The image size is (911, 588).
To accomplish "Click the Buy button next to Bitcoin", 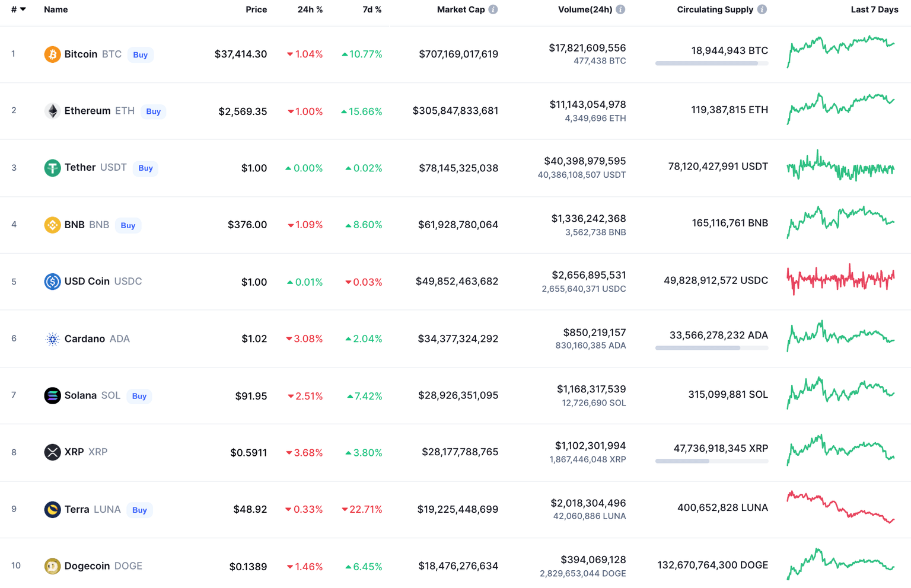I will click(x=140, y=55).
